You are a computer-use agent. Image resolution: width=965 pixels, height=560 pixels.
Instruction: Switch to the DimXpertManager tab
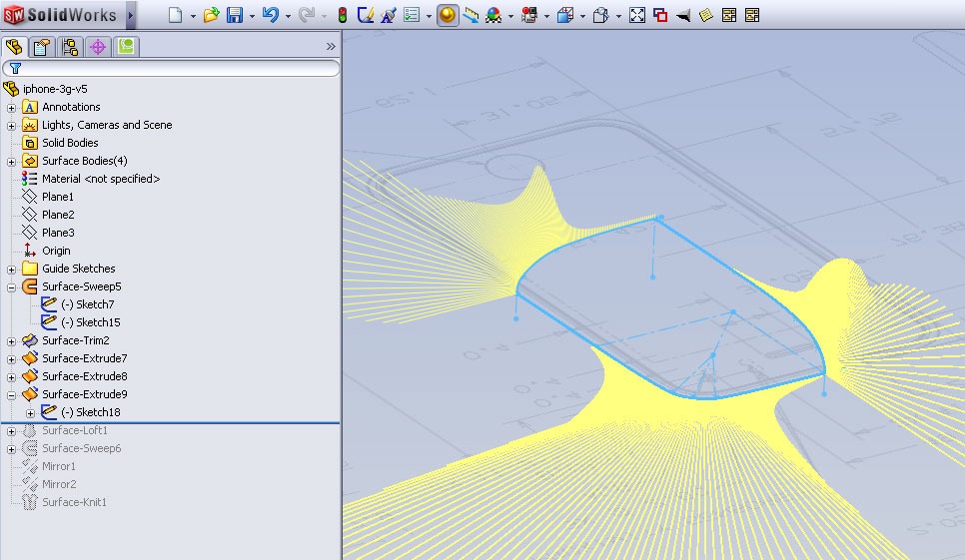[x=98, y=47]
